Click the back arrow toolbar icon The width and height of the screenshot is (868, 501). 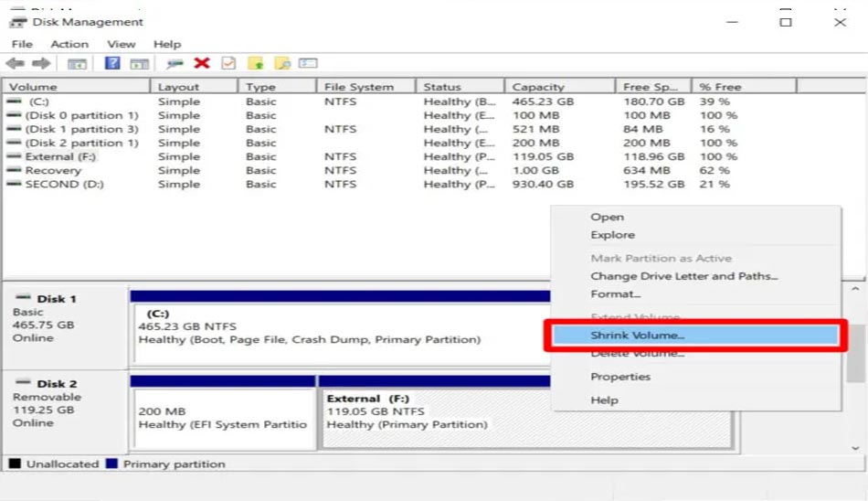(15, 63)
